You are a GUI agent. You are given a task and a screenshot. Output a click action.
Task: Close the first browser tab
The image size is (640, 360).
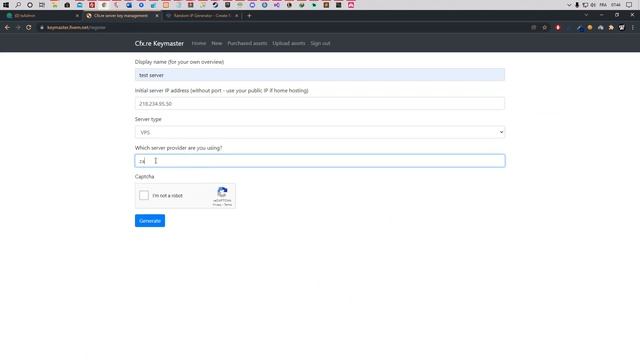pyautogui.click(x=77, y=16)
